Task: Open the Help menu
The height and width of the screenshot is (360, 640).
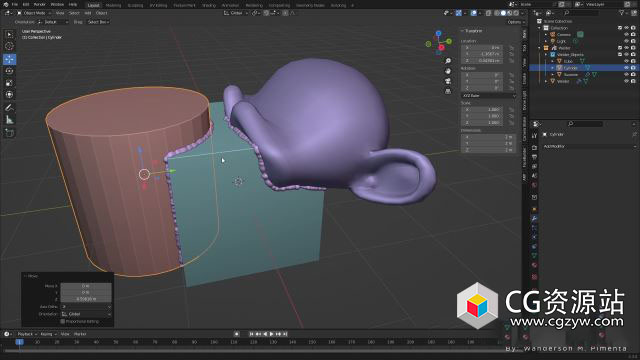Action: coord(73,4)
